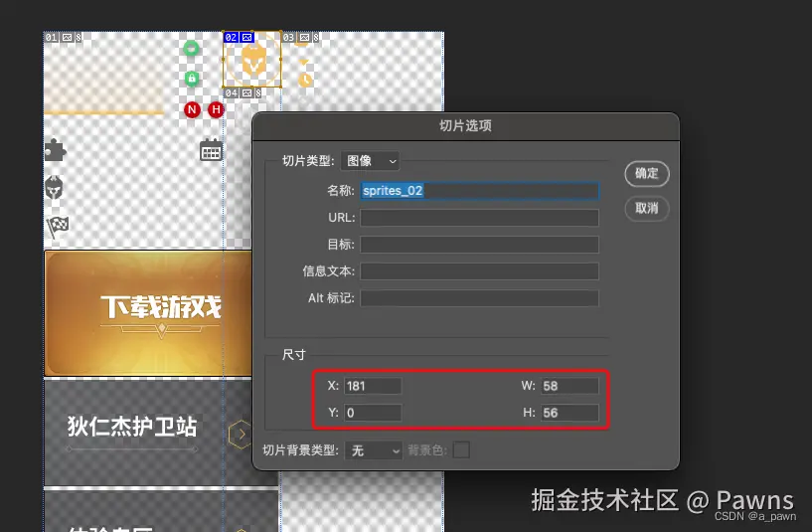The width and height of the screenshot is (812, 532).
Task: Select slice 04 badge on canvas
Action: tap(243, 93)
